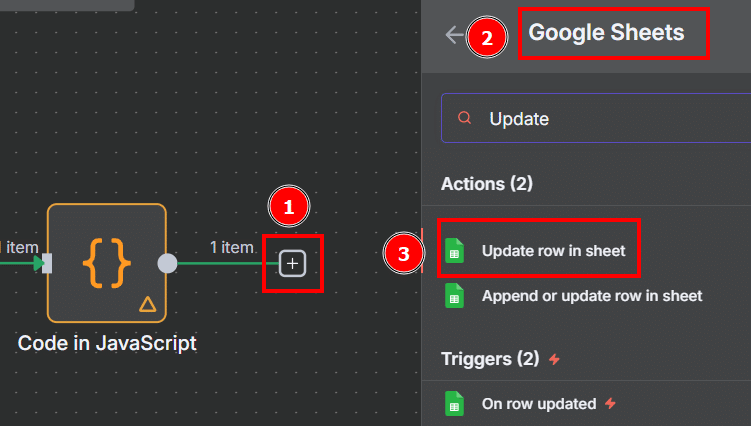Go back using the left arrow
The height and width of the screenshot is (426, 751).
tap(454, 35)
